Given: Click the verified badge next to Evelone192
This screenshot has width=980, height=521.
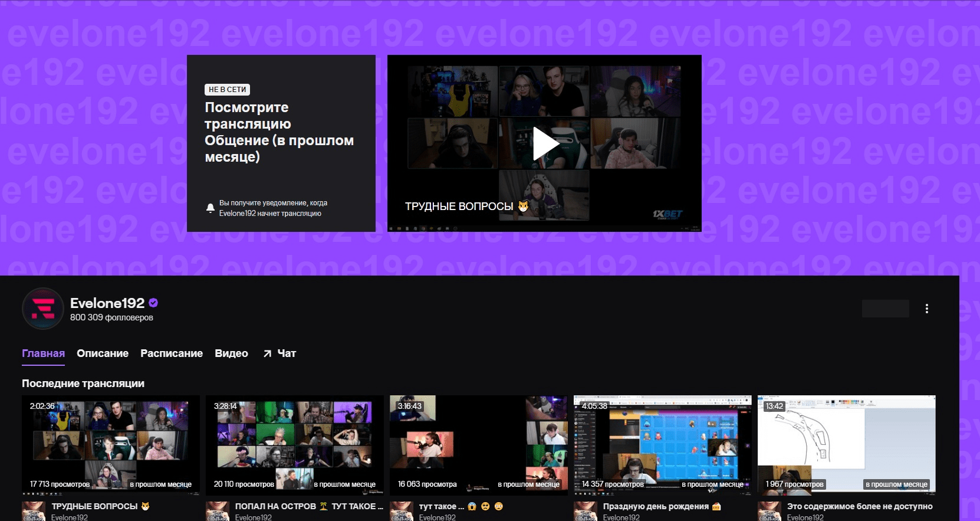Looking at the screenshot, I should (x=153, y=303).
